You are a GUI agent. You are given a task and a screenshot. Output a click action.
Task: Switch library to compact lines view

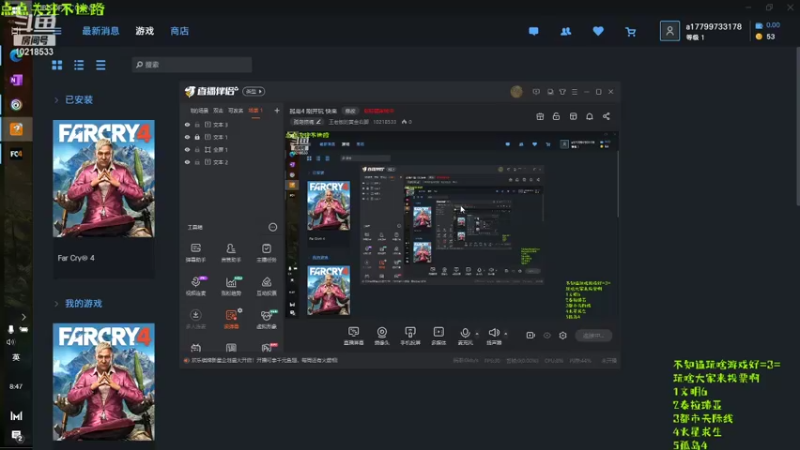pyautogui.click(x=101, y=65)
